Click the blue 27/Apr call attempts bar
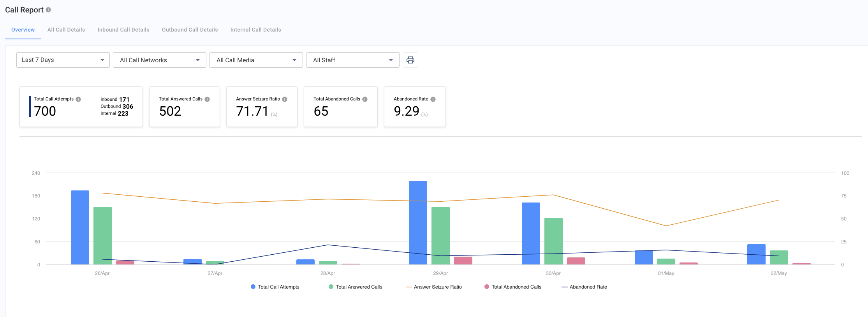868x317 pixels. [x=192, y=262]
